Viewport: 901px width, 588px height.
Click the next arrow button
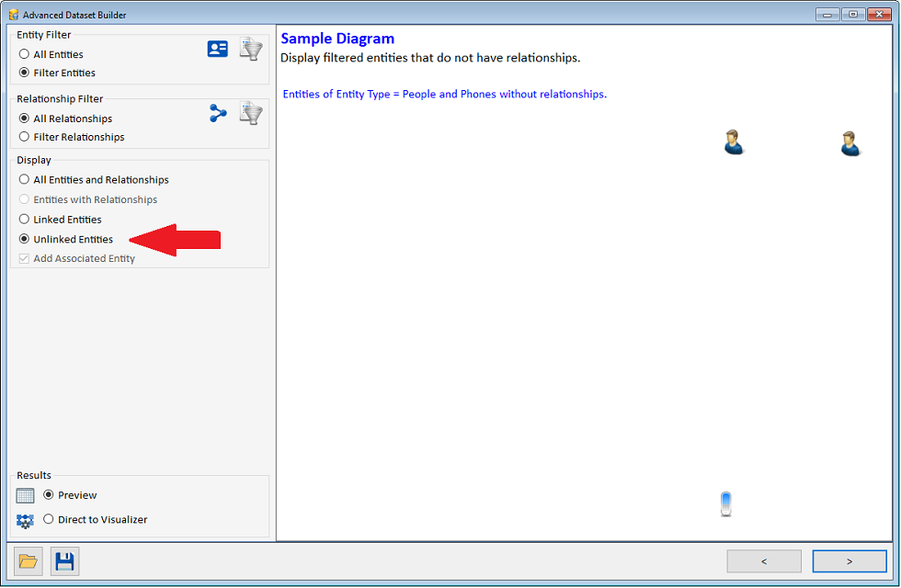coord(850,560)
